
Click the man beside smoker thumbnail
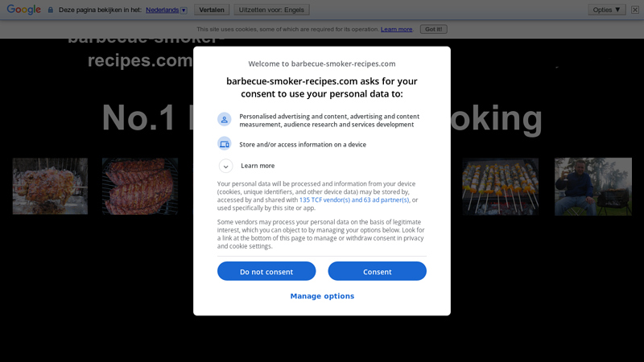(593, 187)
